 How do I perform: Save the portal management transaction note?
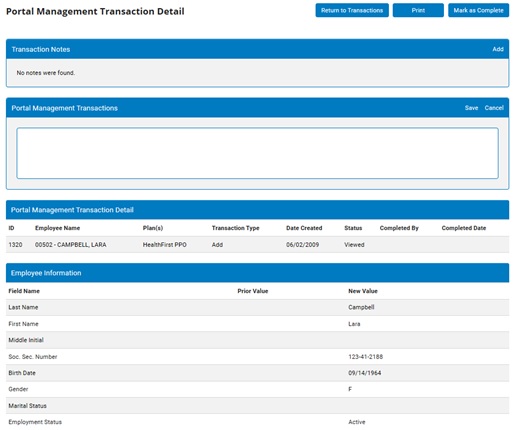pyautogui.click(x=471, y=108)
